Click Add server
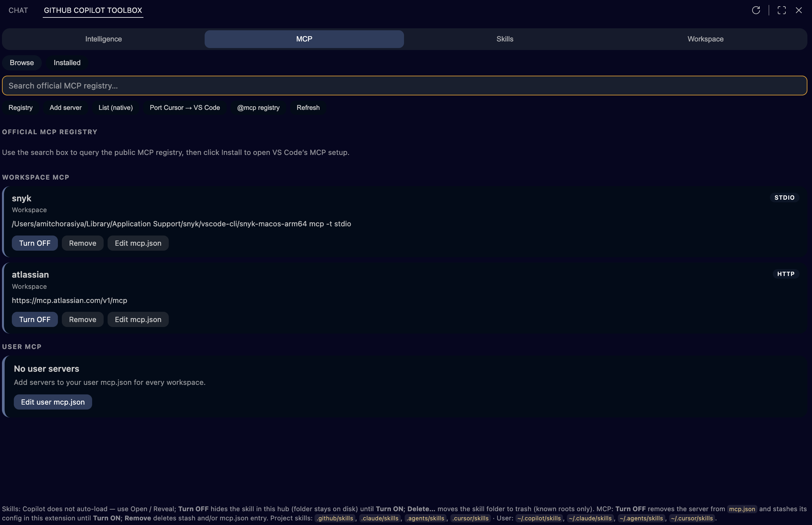This screenshot has height=525, width=812. [65, 107]
